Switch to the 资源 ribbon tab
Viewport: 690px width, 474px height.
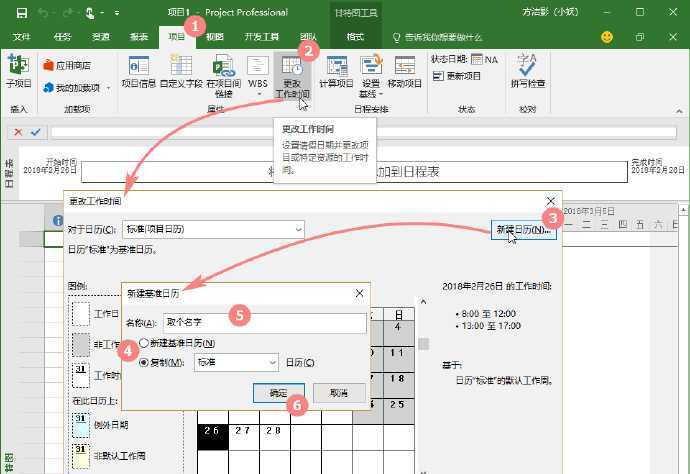(x=100, y=37)
